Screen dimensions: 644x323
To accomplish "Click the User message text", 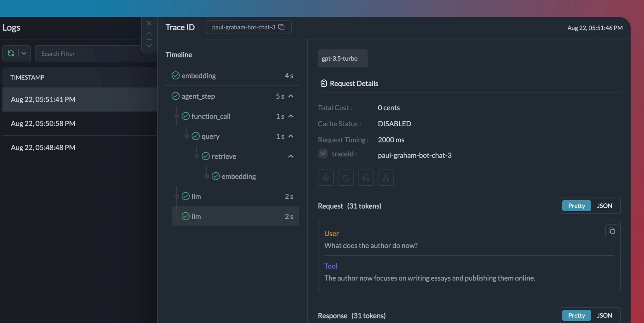I will 371,245.
